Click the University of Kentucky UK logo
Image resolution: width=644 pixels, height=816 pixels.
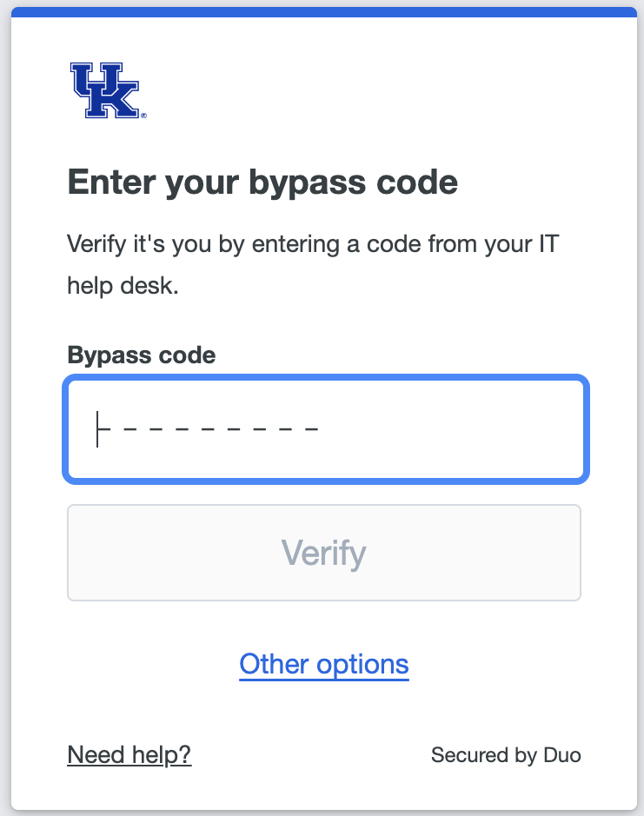click(104, 90)
